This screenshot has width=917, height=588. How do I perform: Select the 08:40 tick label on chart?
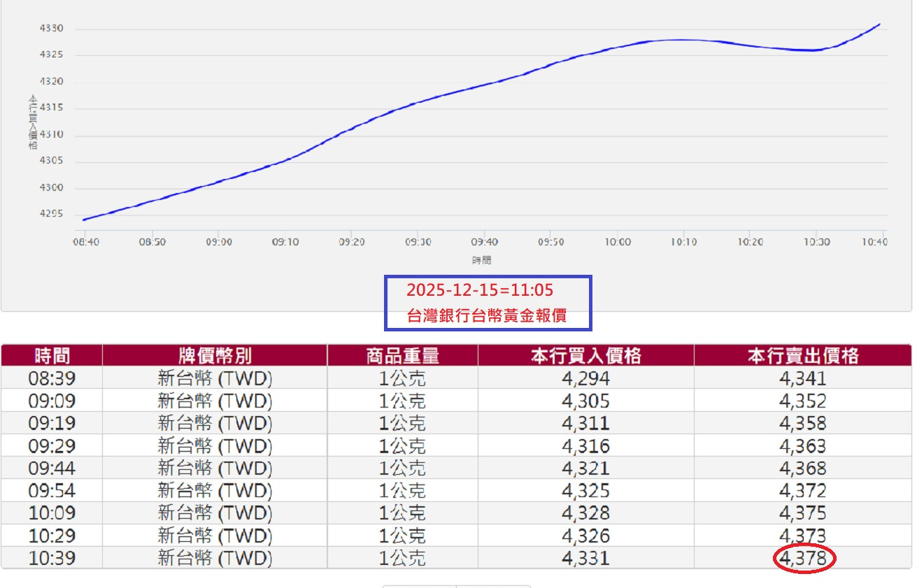pyautogui.click(x=86, y=242)
